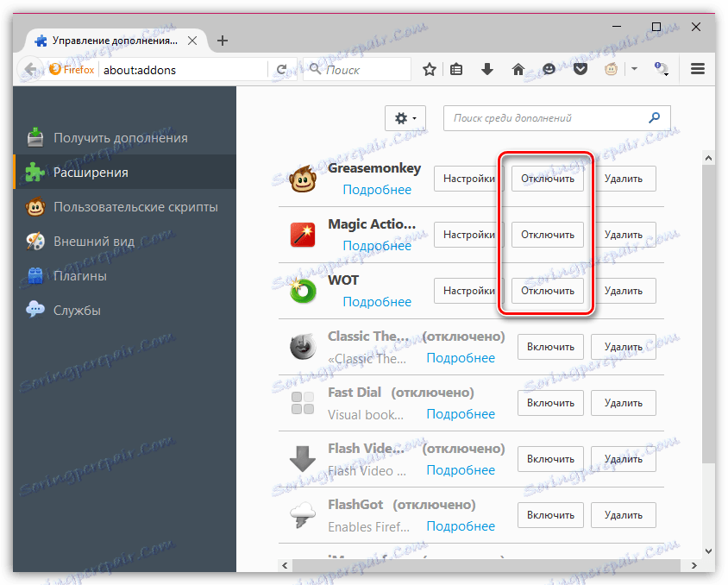The width and height of the screenshot is (728, 585).
Task: Open WOT settings button
Action: tap(469, 291)
